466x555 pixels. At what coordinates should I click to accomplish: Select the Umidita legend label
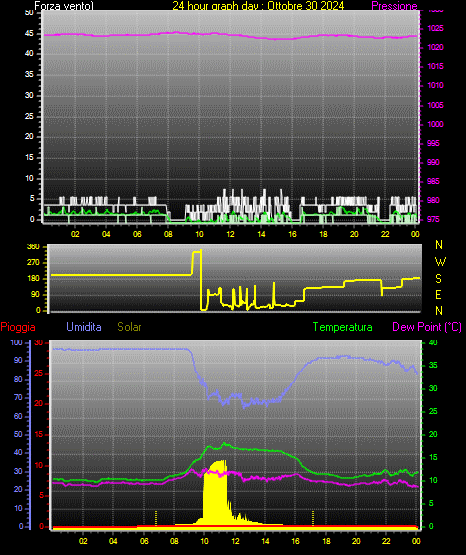pos(84,327)
